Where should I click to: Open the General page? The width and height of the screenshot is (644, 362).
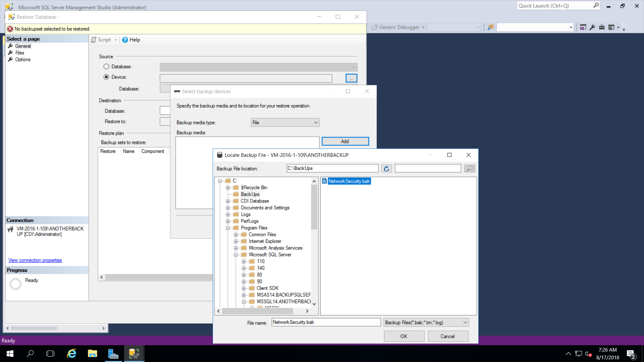[x=23, y=46]
